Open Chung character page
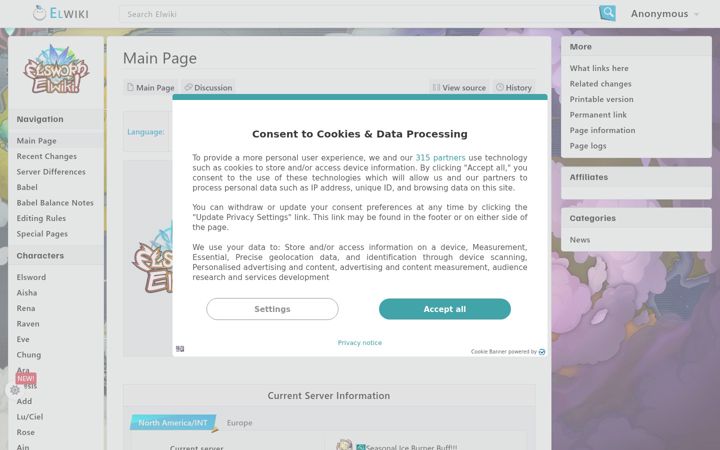Screen dimensions: 720x450 (x=29, y=355)
